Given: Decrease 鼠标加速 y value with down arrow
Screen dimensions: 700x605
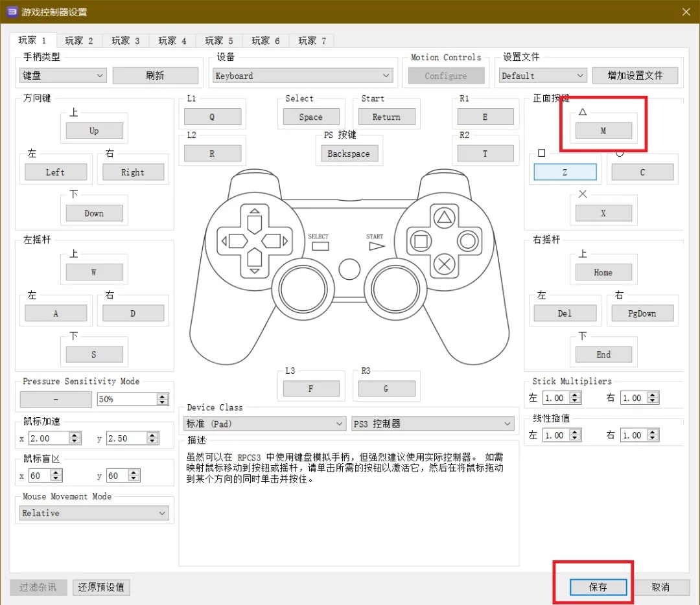Looking at the screenshot, I should pyautogui.click(x=153, y=441).
